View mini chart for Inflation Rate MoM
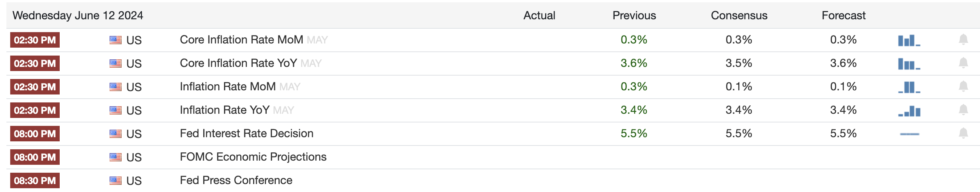Viewport: 980px width, 192px height. 909,87
